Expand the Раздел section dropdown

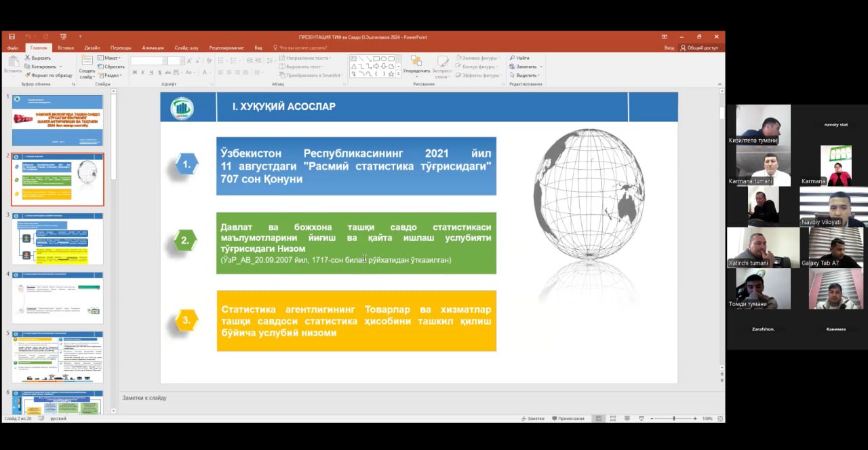pos(110,75)
